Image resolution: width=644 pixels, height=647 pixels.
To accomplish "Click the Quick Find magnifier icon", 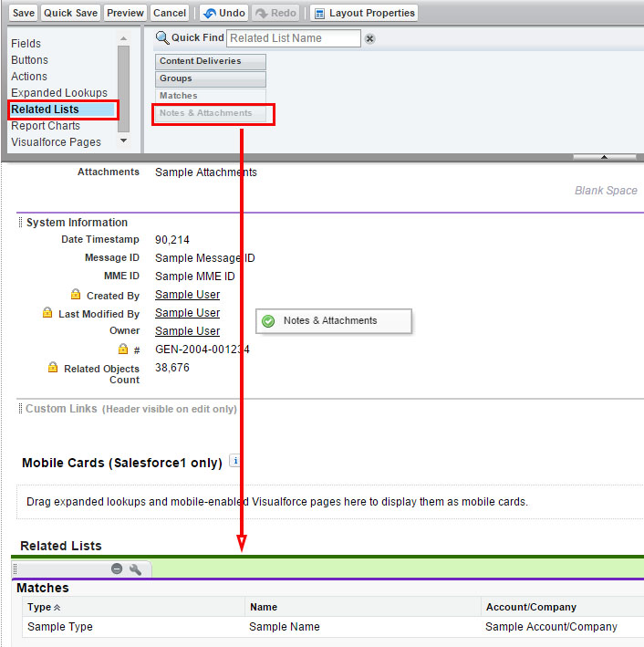I will click(x=162, y=38).
